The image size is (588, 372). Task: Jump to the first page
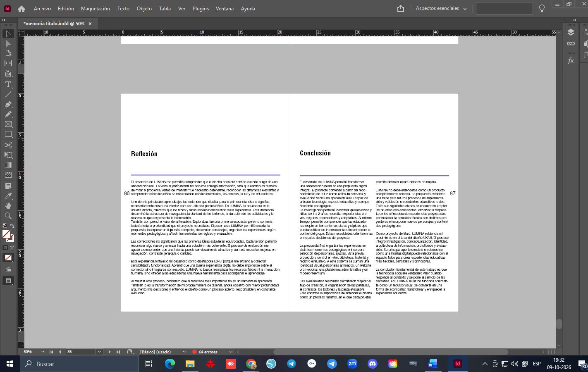[x=51, y=352]
